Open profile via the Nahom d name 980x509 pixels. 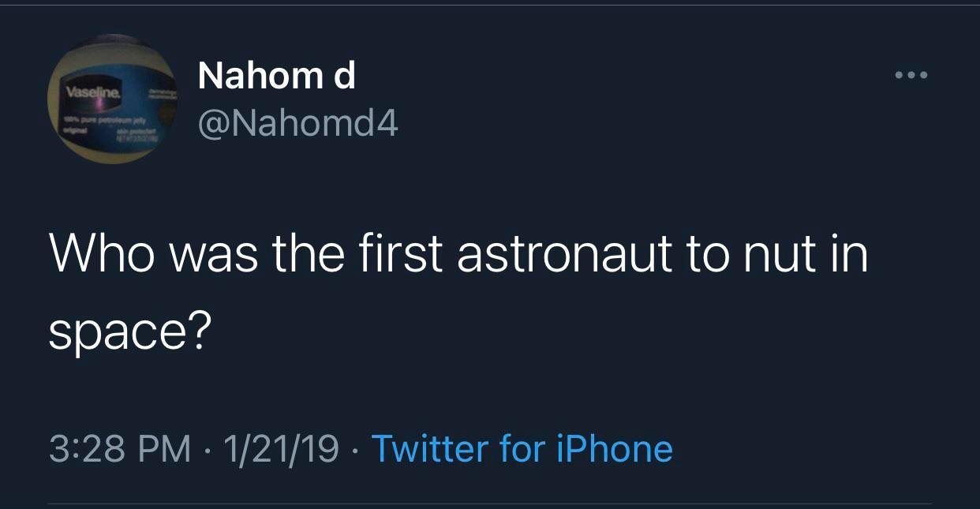pos(276,76)
